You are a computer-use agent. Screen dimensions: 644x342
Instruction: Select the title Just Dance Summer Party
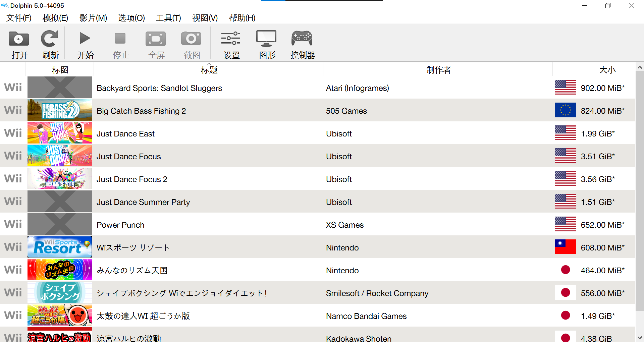point(143,202)
